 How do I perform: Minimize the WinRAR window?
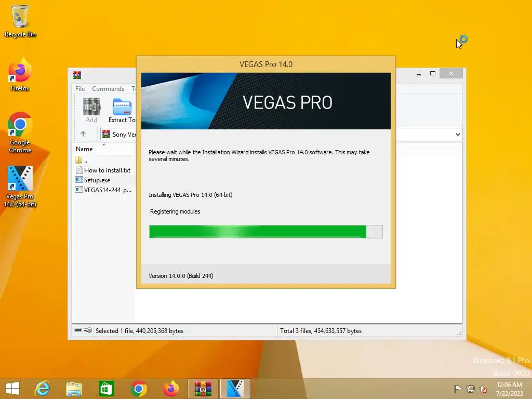pos(419,74)
